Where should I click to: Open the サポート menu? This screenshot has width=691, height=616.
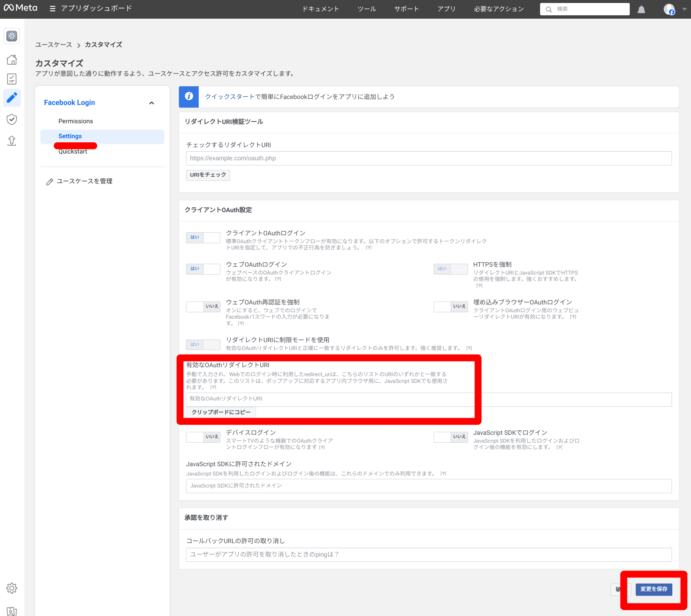click(407, 9)
